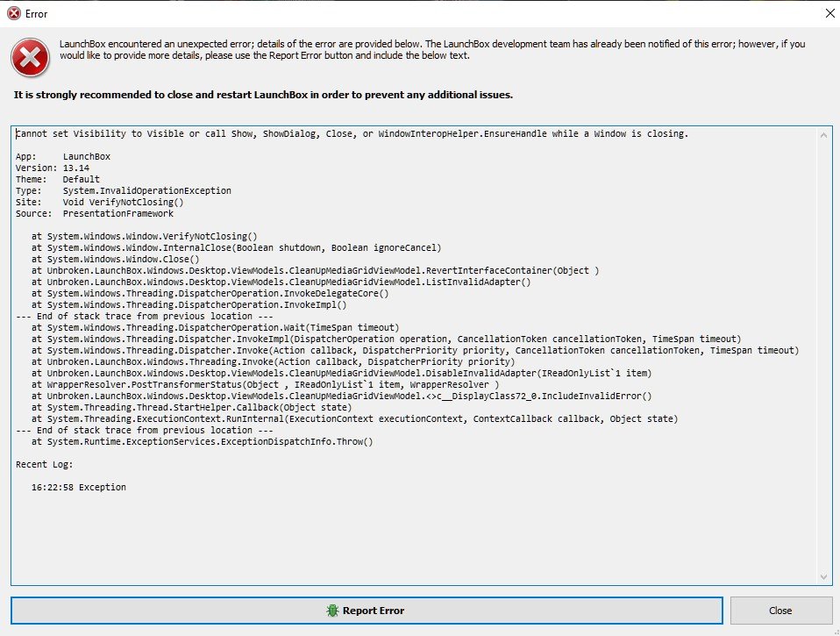Click the RevertInterfaceContainer stack trace line
This screenshot has width=840, height=636.
(315, 270)
